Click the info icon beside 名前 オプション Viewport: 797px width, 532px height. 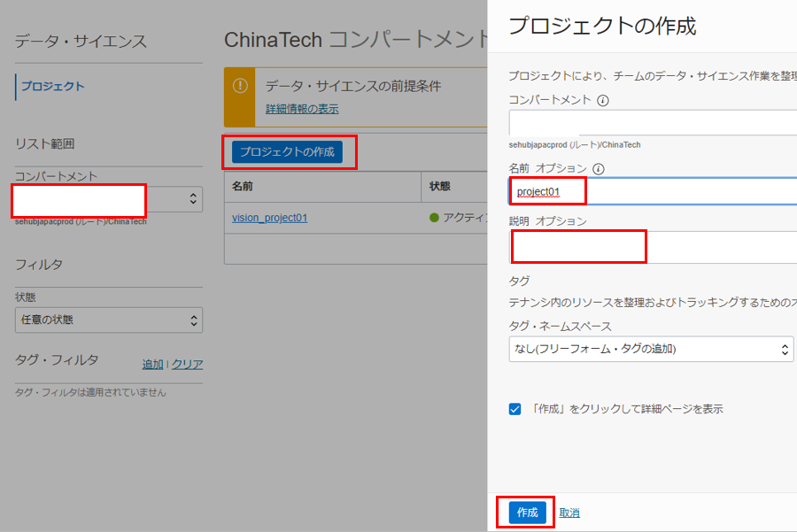click(598, 169)
